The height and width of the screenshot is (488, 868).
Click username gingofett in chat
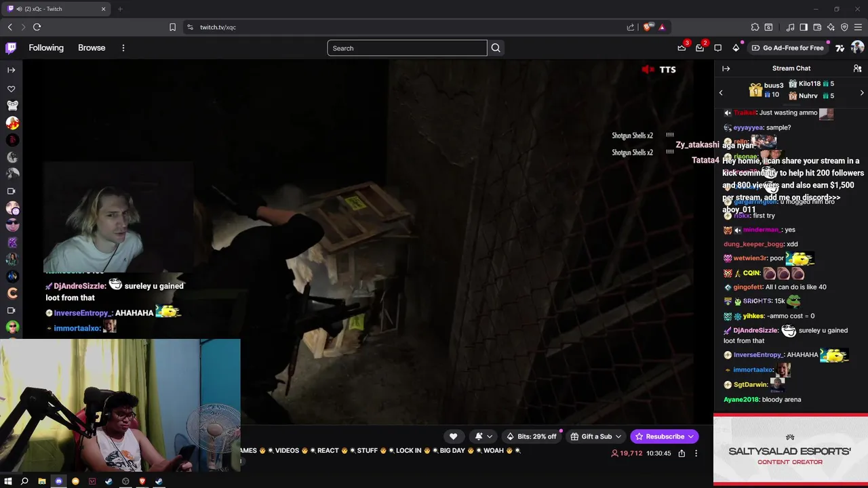[x=748, y=287]
